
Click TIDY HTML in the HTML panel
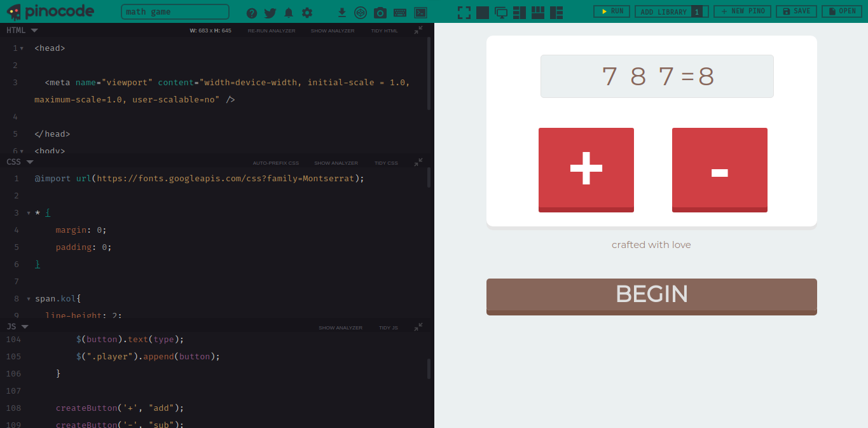(x=384, y=30)
